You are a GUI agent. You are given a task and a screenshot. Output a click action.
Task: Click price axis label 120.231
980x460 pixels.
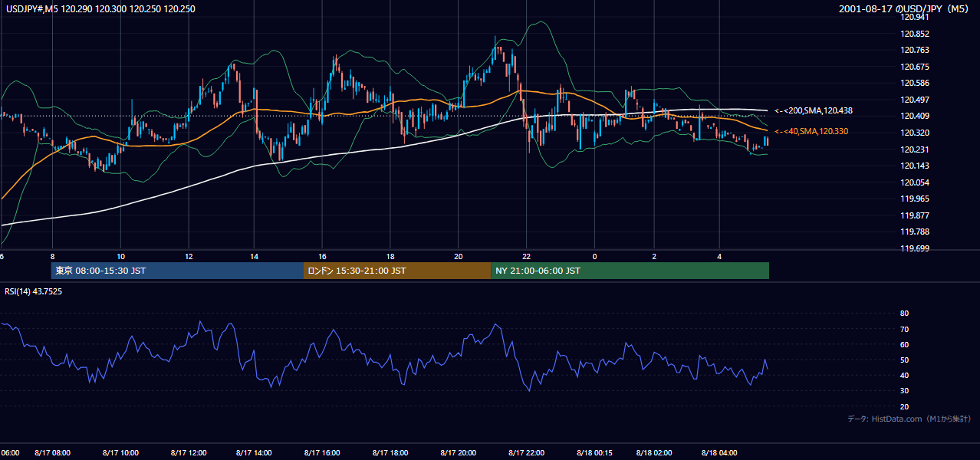pos(916,149)
